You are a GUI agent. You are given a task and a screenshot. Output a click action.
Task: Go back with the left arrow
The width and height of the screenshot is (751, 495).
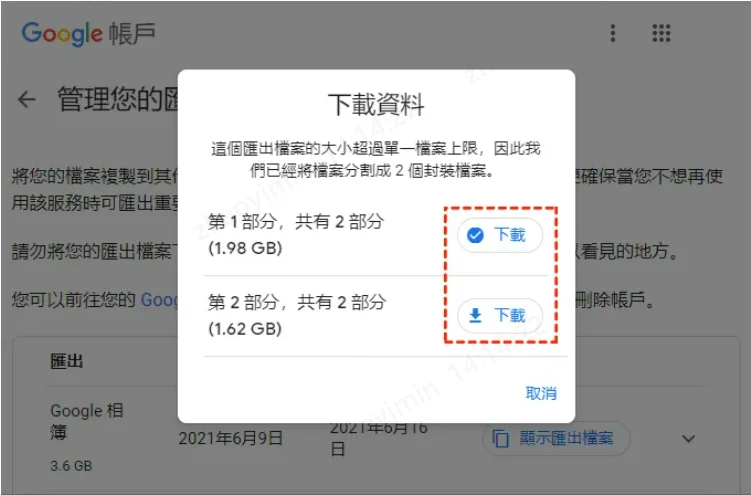click(x=27, y=100)
